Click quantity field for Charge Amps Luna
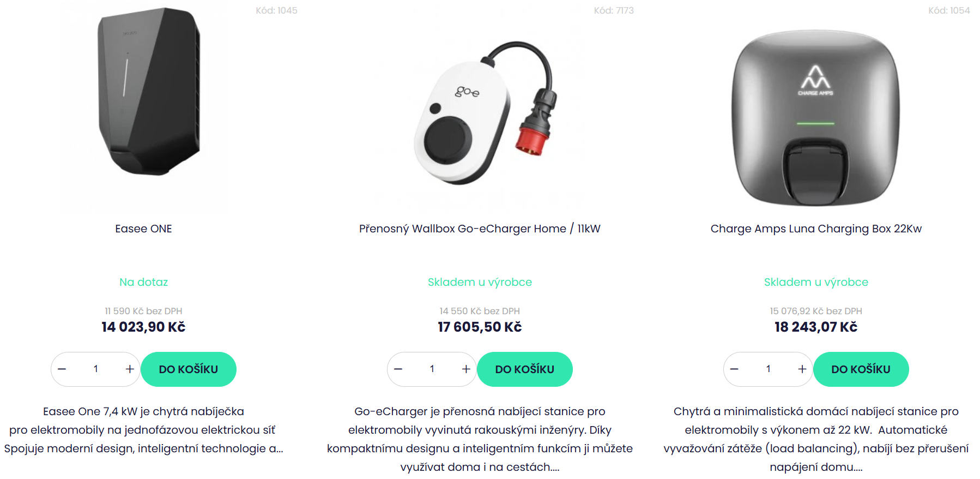Image resolution: width=980 pixels, height=479 pixels. coord(769,369)
